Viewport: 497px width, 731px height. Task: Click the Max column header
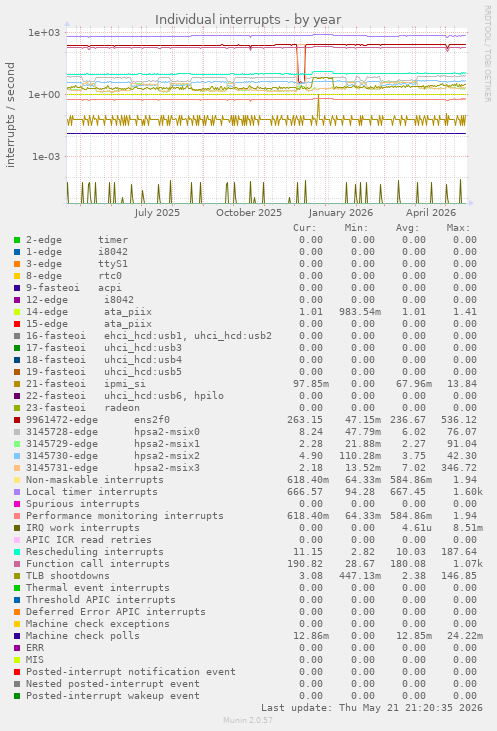pyautogui.click(x=458, y=228)
